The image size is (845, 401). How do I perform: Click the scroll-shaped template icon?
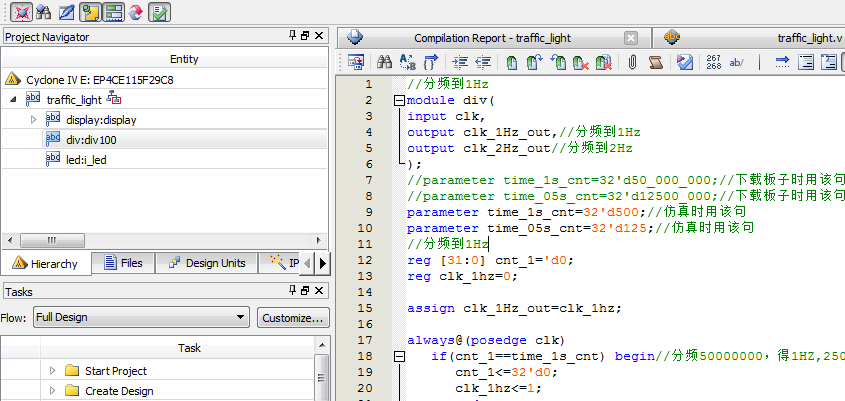tap(656, 62)
